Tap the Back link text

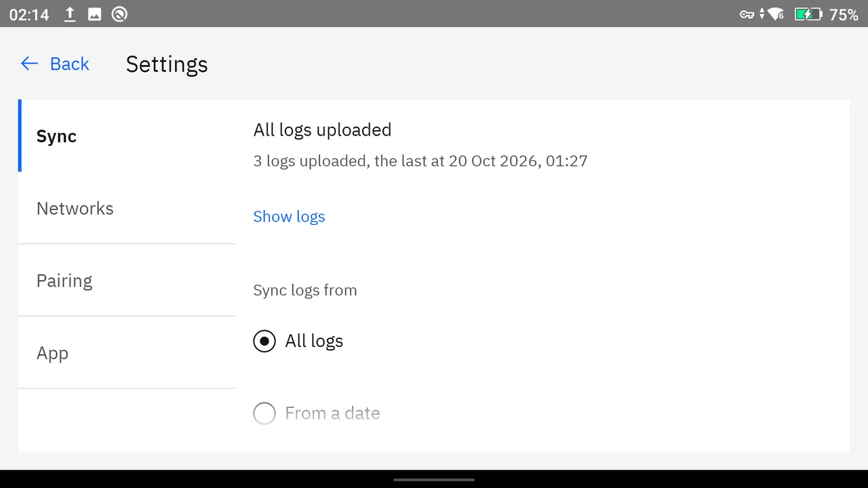70,64
